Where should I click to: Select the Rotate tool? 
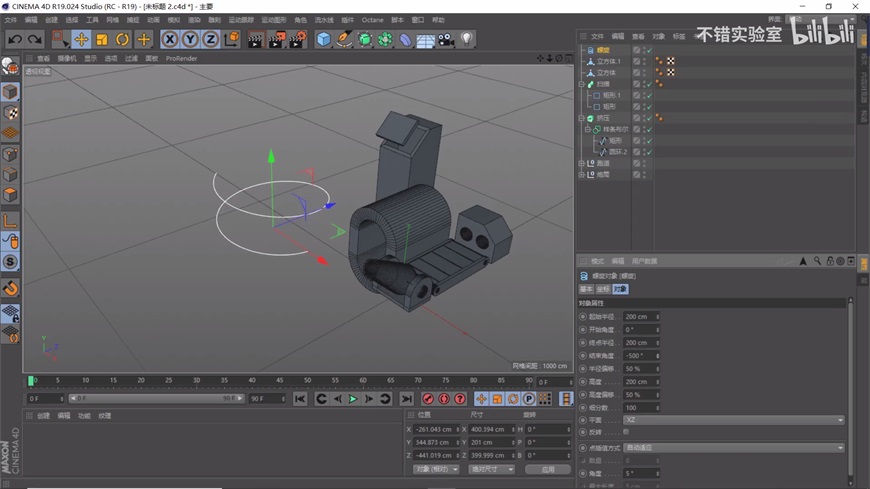pyautogui.click(x=122, y=40)
